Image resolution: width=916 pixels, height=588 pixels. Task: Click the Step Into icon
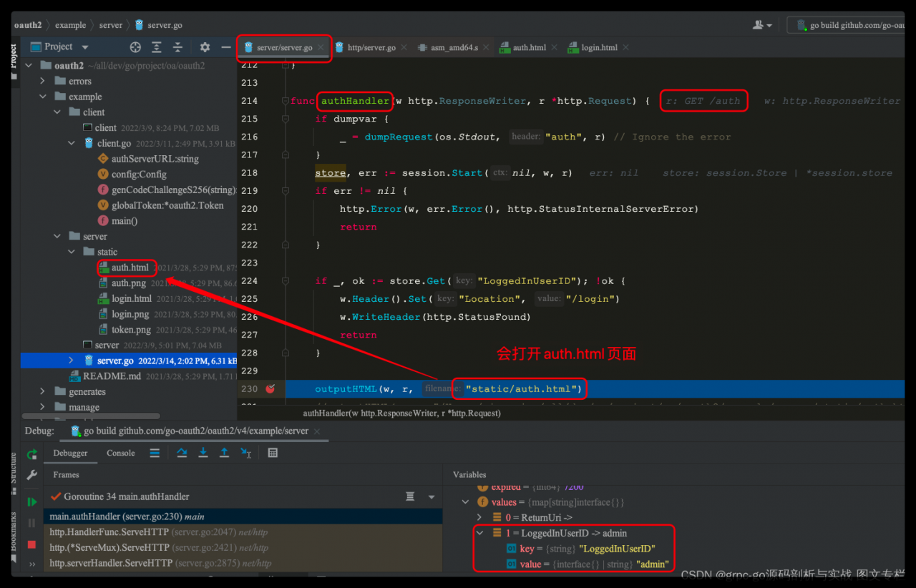click(203, 453)
